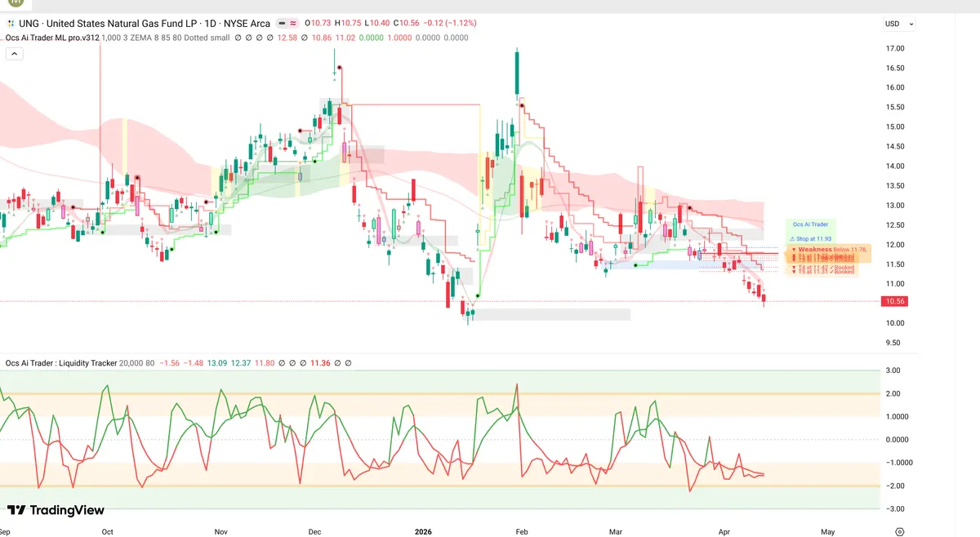
Task: Click the Oct label on time axis
Action: click(x=107, y=531)
